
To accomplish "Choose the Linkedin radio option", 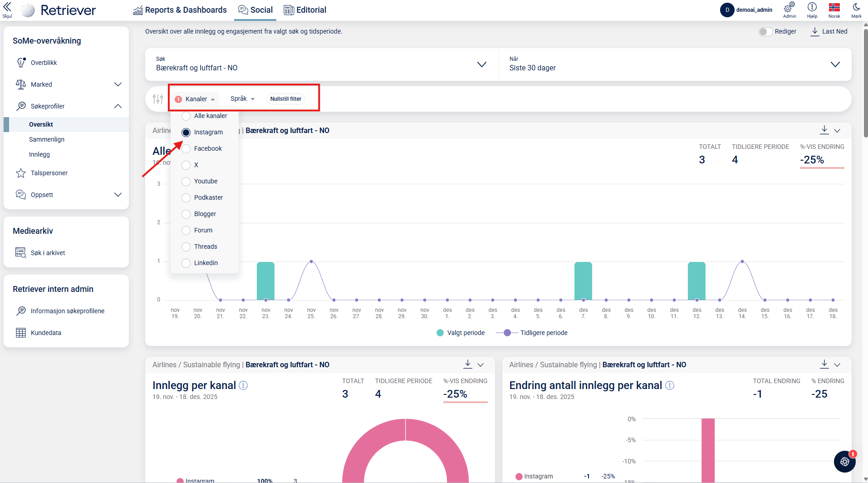I will (186, 263).
